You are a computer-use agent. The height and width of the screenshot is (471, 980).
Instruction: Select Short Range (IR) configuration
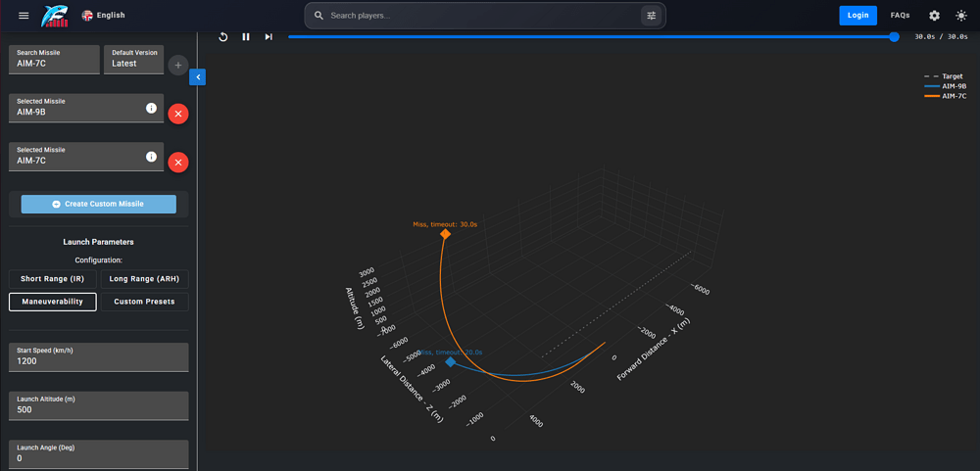pos(53,279)
